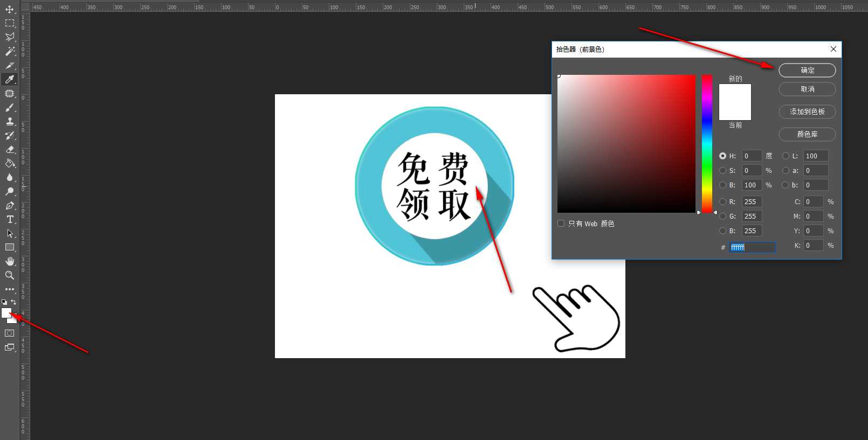Select the Pen tool
Image resolution: width=868 pixels, height=440 pixels.
[10, 205]
